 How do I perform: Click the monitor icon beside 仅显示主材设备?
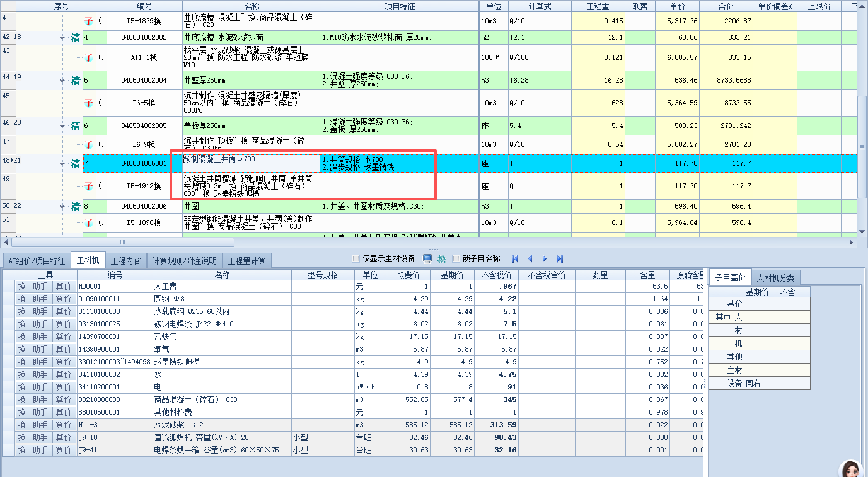pos(427,258)
